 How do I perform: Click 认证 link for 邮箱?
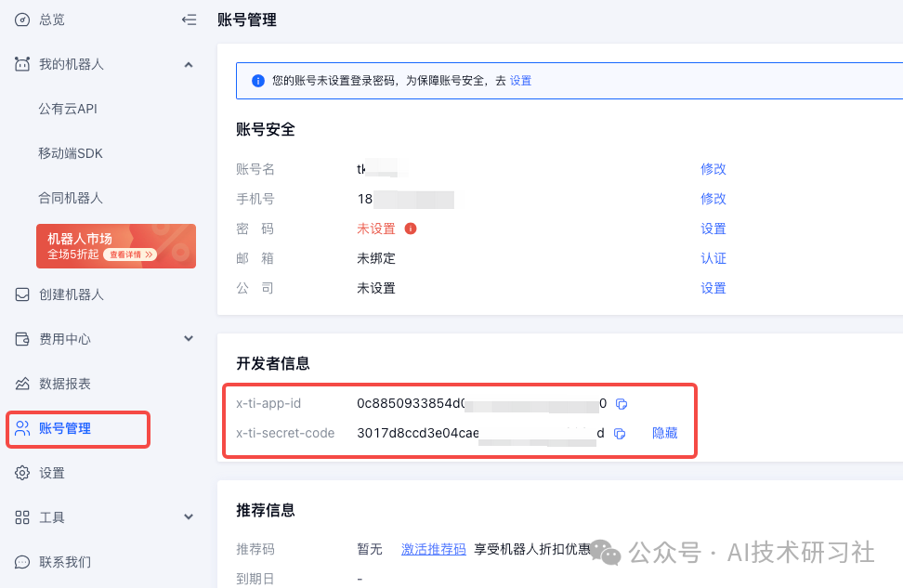(x=713, y=258)
